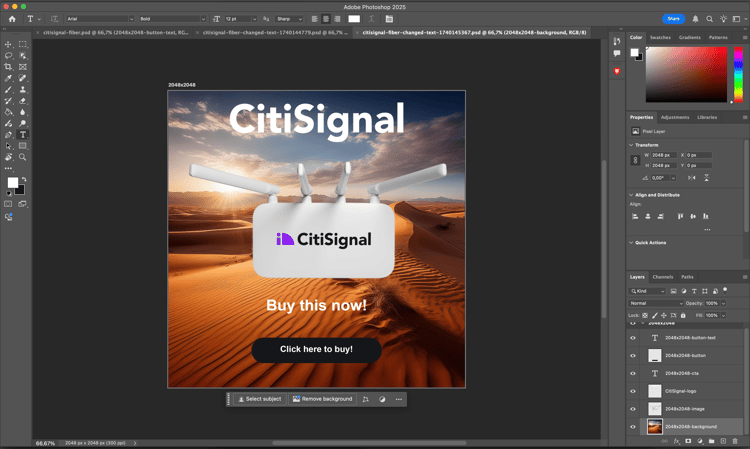The width and height of the screenshot is (750, 449).
Task: Select the History Brush tool
Action: (x=8, y=101)
